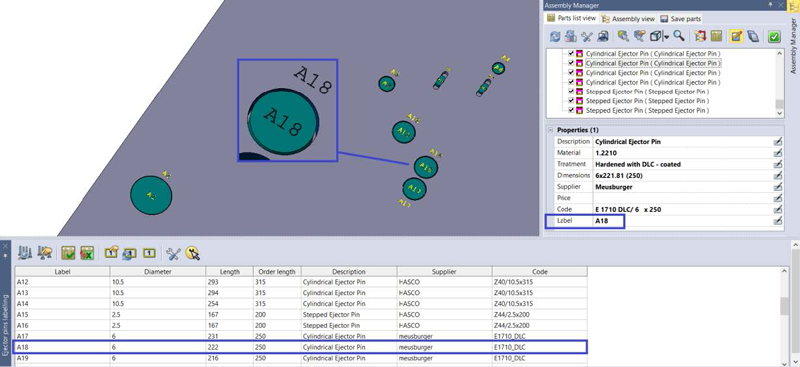Click the save-disk icon in Assembly Manager toolbar
Screen dimensions: 800x367
pos(603,36)
